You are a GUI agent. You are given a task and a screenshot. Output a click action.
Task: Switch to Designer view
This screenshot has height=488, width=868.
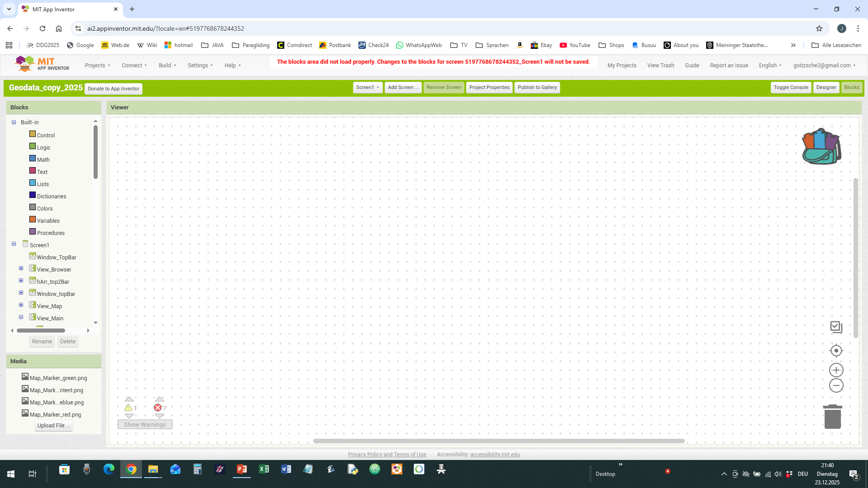(826, 88)
